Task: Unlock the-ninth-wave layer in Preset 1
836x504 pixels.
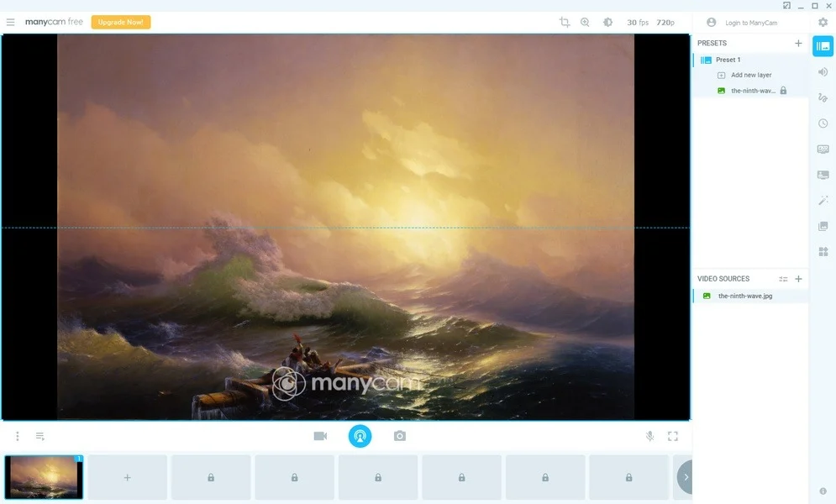Action: click(783, 91)
